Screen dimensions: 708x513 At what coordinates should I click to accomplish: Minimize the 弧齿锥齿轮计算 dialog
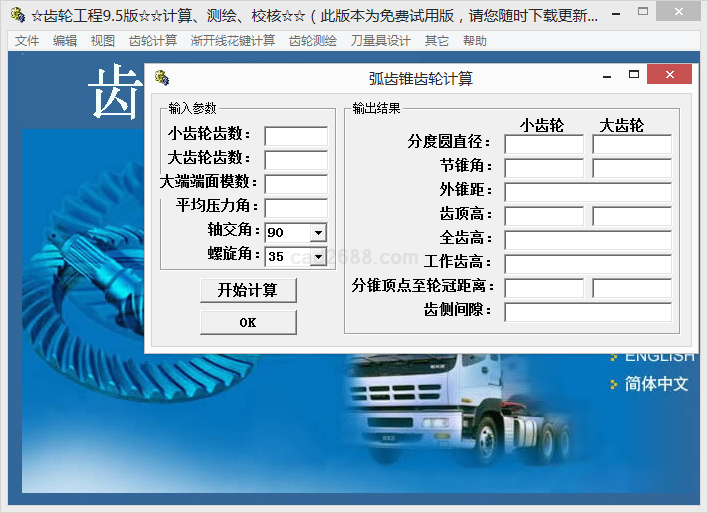pyautogui.click(x=606, y=75)
